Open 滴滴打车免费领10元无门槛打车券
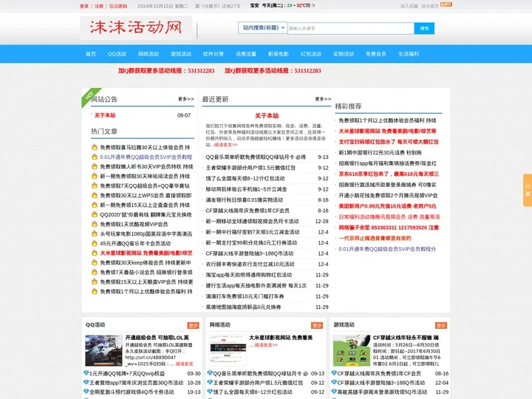 coord(245,296)
